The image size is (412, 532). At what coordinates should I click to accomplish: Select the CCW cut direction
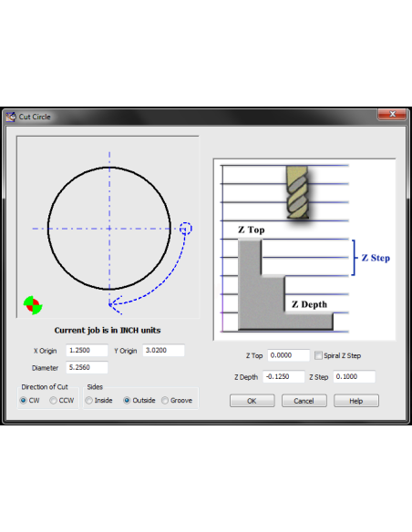click(x=53, y=400)
